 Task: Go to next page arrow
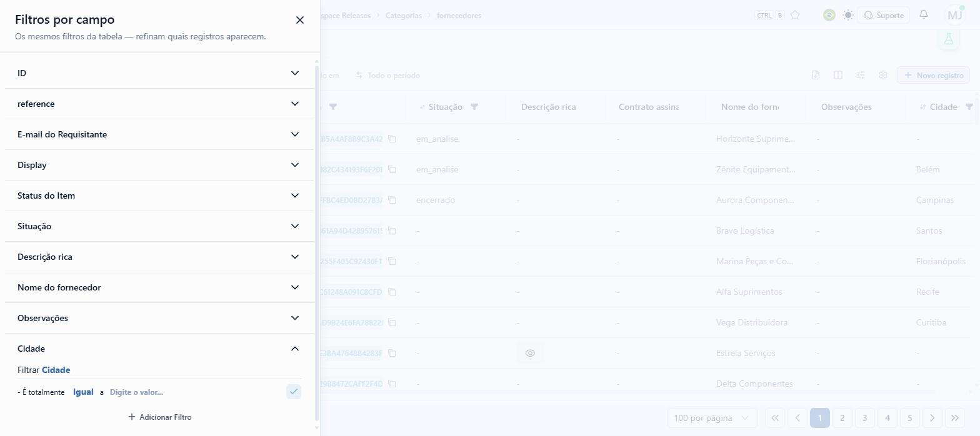click(x=932, y=418)
